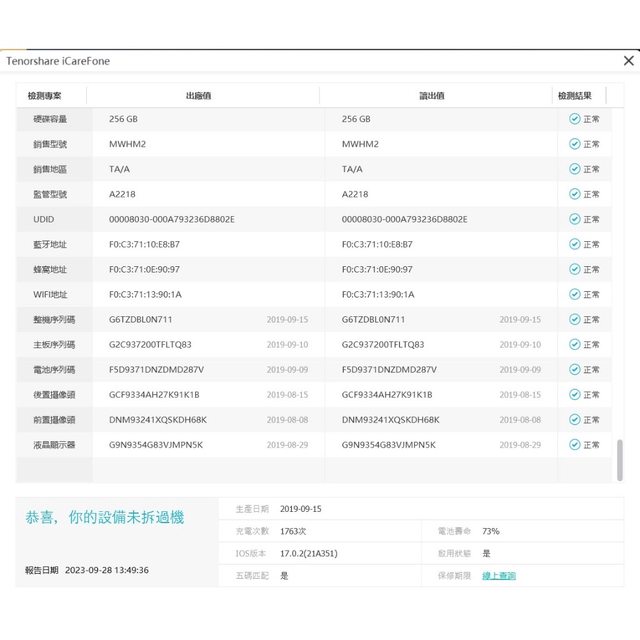Click the 電池序列碼 result check icon

[574, 369]
